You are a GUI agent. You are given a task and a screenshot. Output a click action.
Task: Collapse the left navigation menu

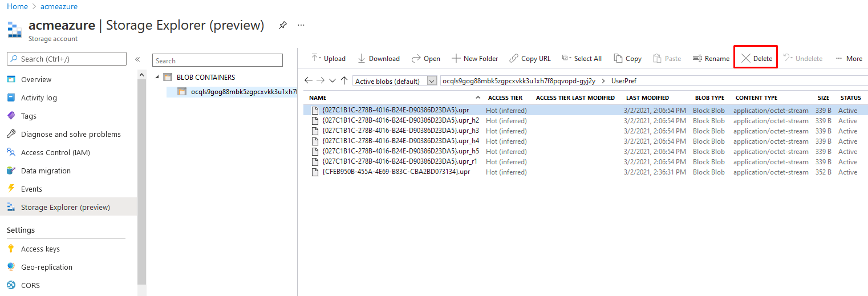click(x=137, y=59)
